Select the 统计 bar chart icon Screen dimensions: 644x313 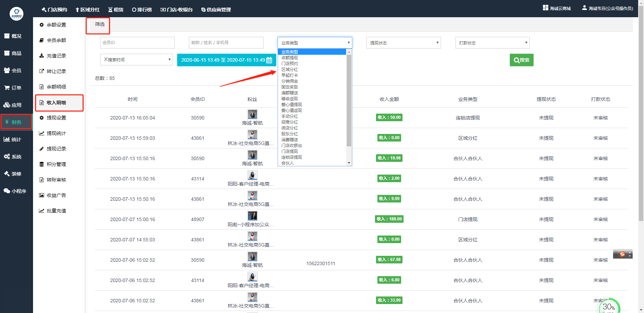[x=7, y=139]
